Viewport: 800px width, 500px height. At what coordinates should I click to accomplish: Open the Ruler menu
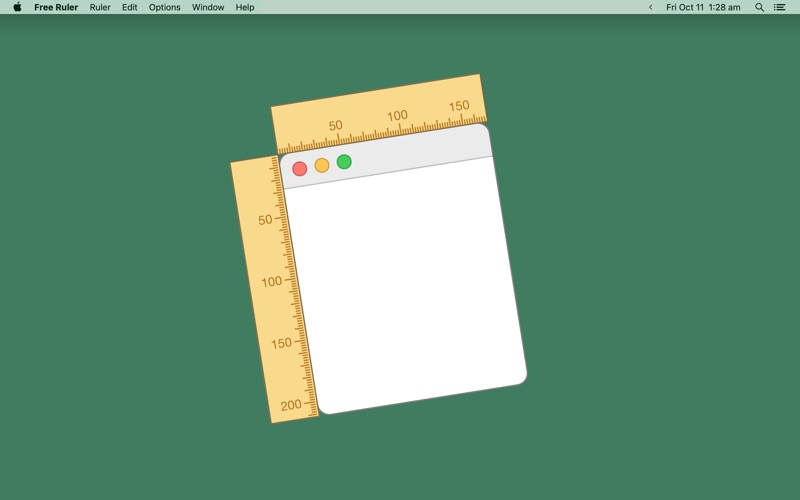(100, 7)
